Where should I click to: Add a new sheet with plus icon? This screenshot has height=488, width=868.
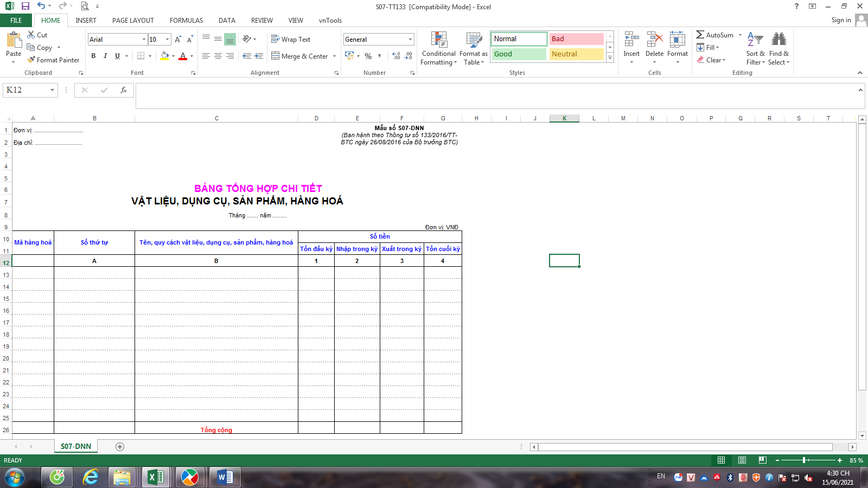click(x=120, y=447)
